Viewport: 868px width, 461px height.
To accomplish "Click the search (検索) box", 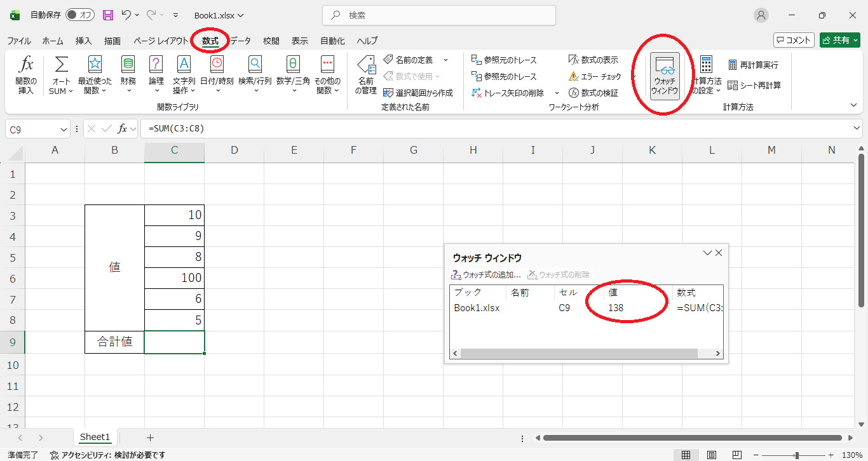I will coord(438,15).
